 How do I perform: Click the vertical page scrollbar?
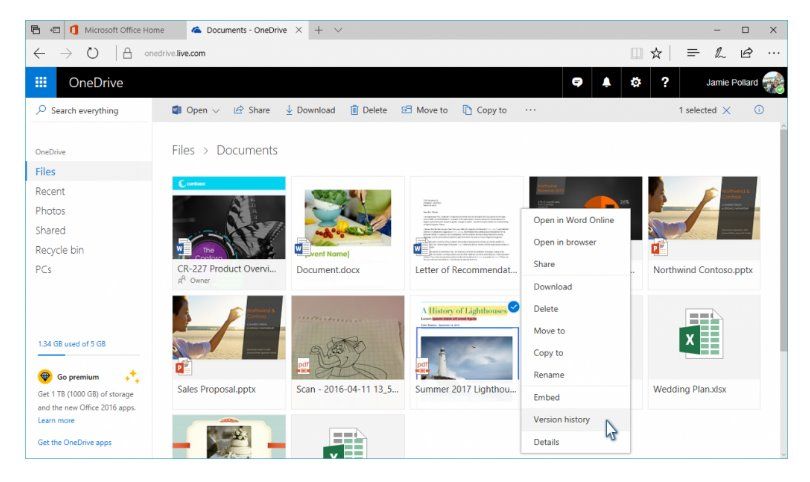click(784, 238)
